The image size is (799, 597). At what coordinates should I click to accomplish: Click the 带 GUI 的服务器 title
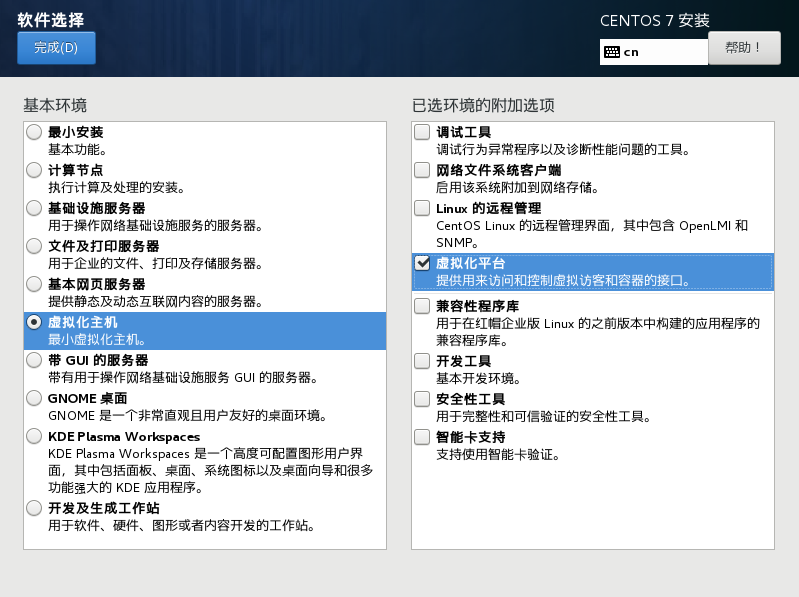coord(98,360)
